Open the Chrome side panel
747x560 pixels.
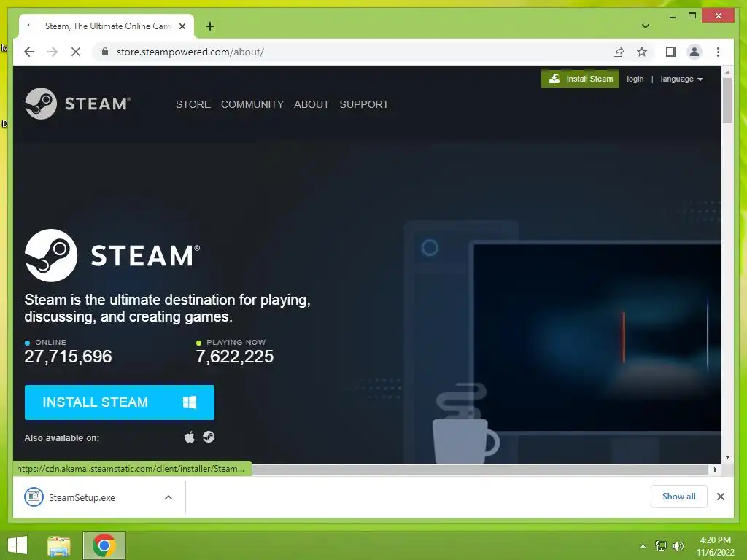point(671,52)
